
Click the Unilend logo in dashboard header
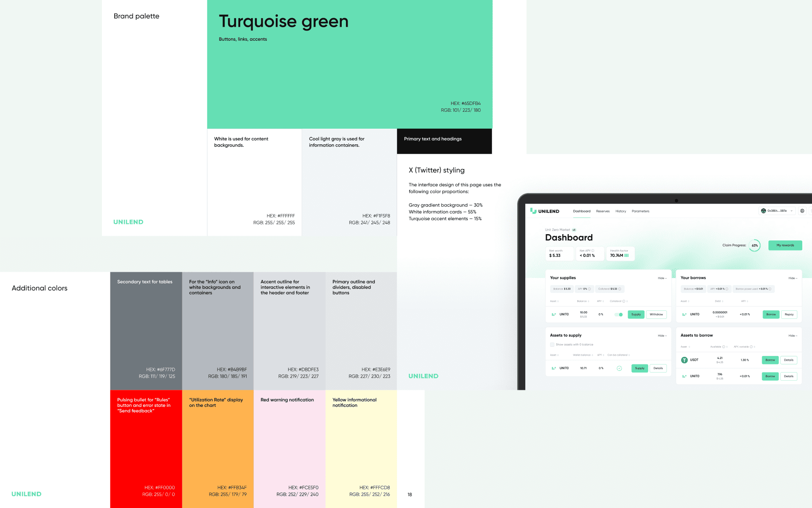[x=545, y=211]
